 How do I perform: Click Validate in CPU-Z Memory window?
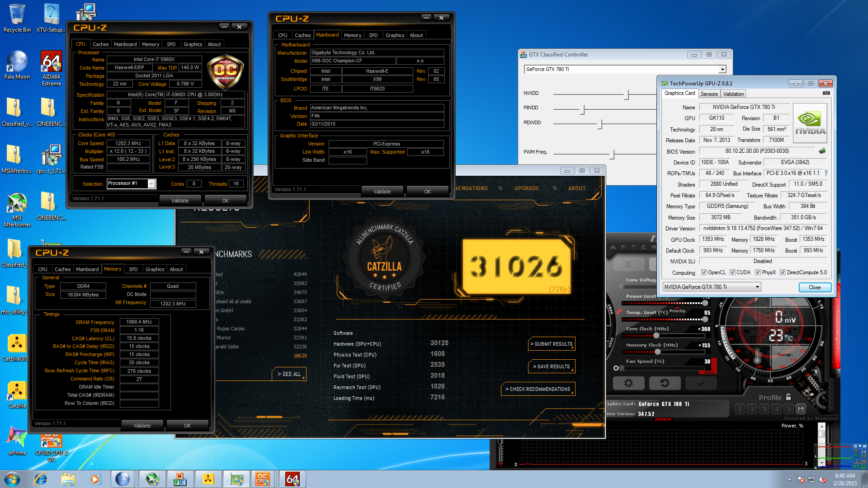(142, 426)
